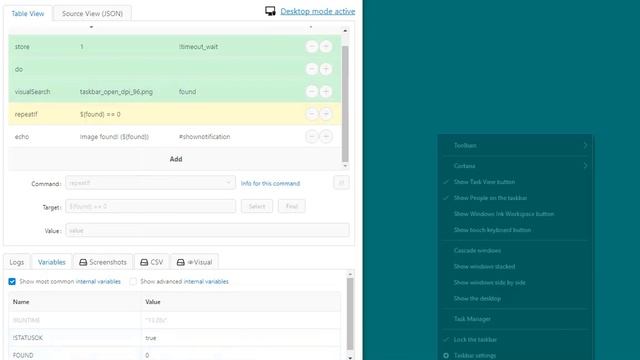
Task: Click the minus button on the visualSearch row
Action: (x=312, y=91)
